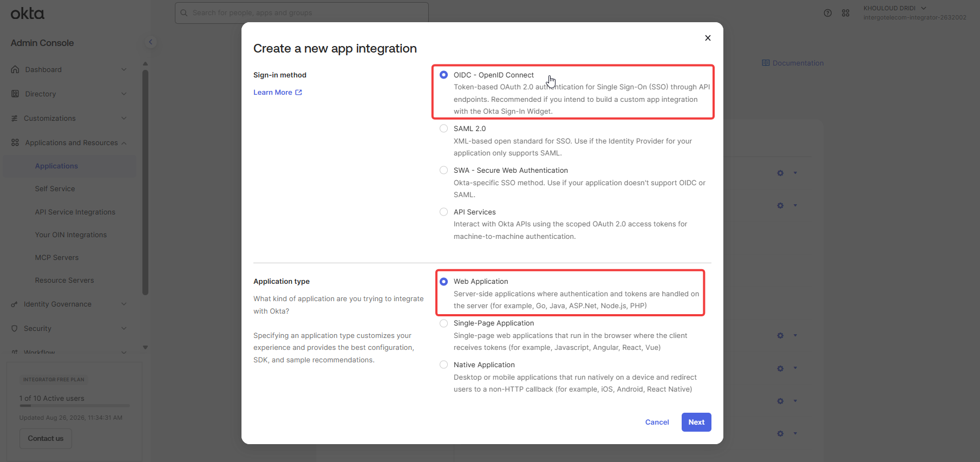Click the Next button
This screenshot has width=980, height=462.
tap(696, 422)
